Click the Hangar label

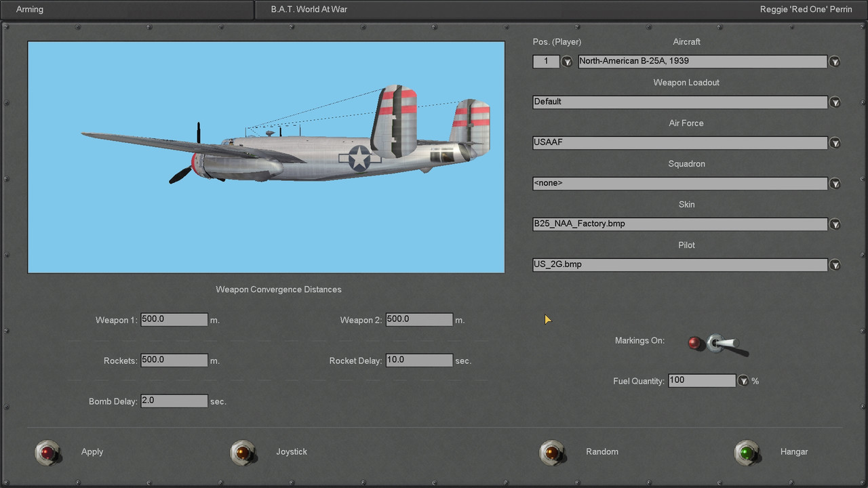click(x=794, y=452)
